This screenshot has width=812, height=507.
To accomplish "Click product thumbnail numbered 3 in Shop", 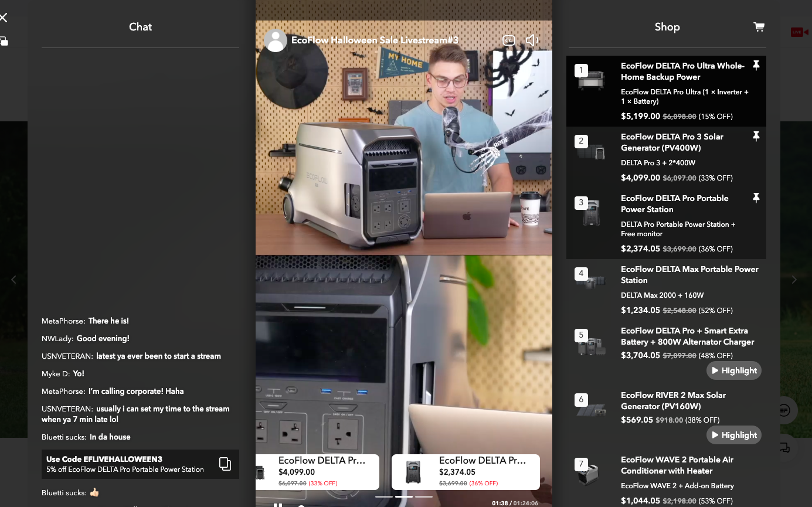I will pos(591,212).
